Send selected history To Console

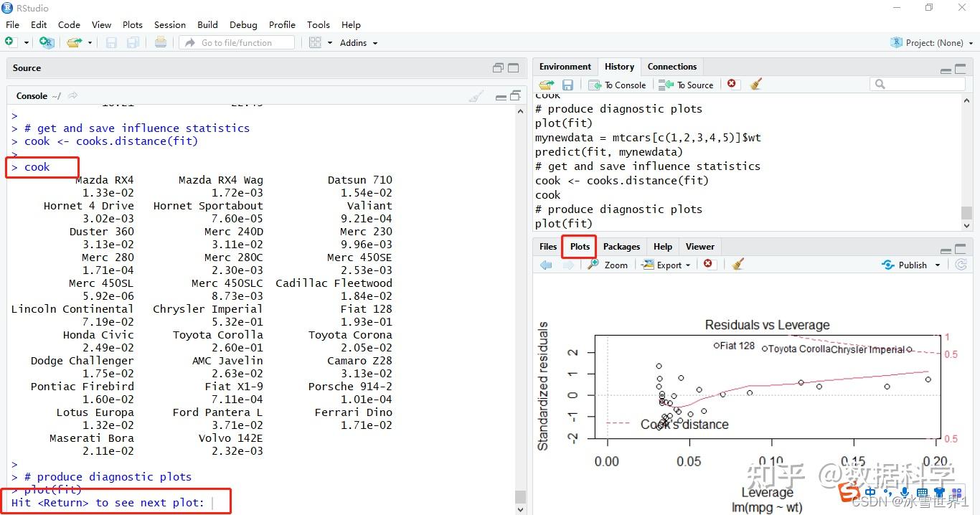pos(618,85)
